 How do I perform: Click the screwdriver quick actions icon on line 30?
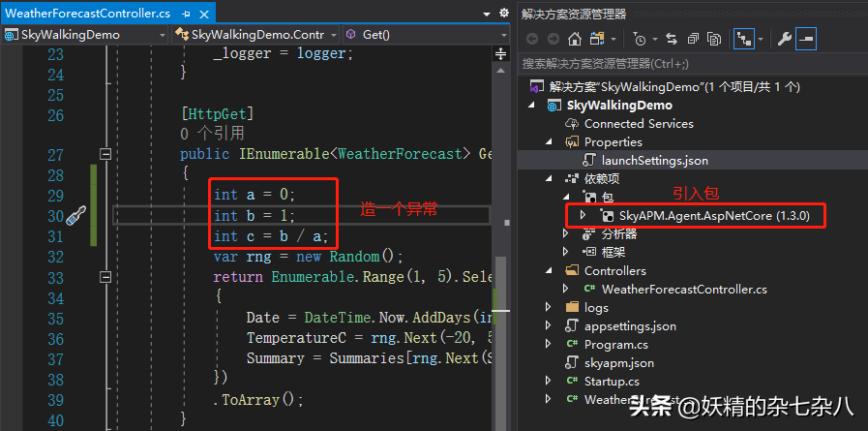(x=75, y=215)
